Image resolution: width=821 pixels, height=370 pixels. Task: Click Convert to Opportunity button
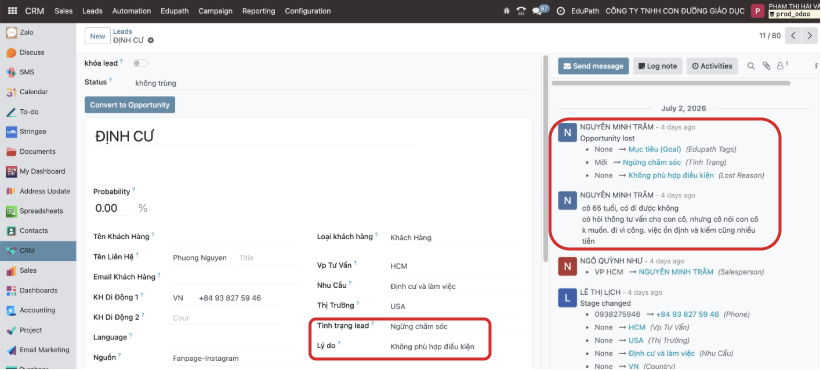(x=130, y=105)
